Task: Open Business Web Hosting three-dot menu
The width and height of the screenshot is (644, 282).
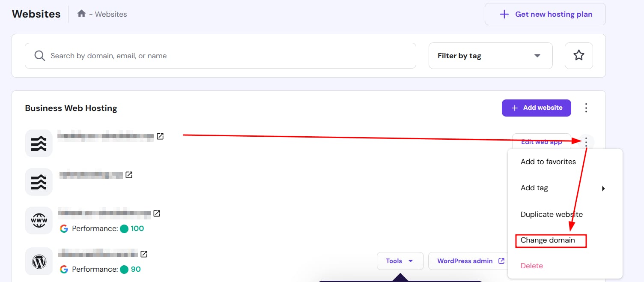Action: pos(586,108)
